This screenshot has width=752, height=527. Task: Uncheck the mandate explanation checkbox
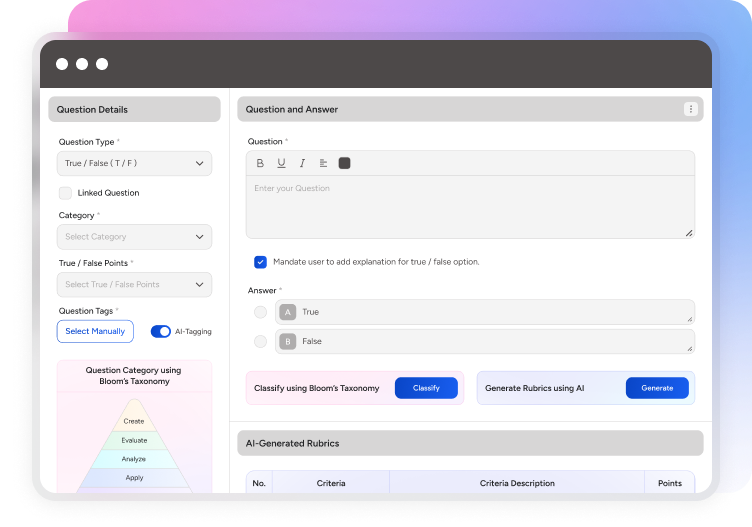pyautogui.click(x=260, y=262)
